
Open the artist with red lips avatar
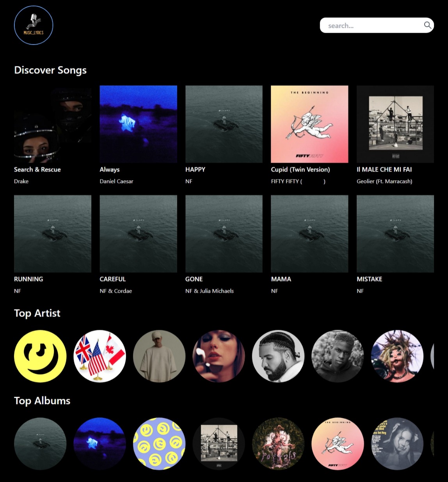[219, 356]
